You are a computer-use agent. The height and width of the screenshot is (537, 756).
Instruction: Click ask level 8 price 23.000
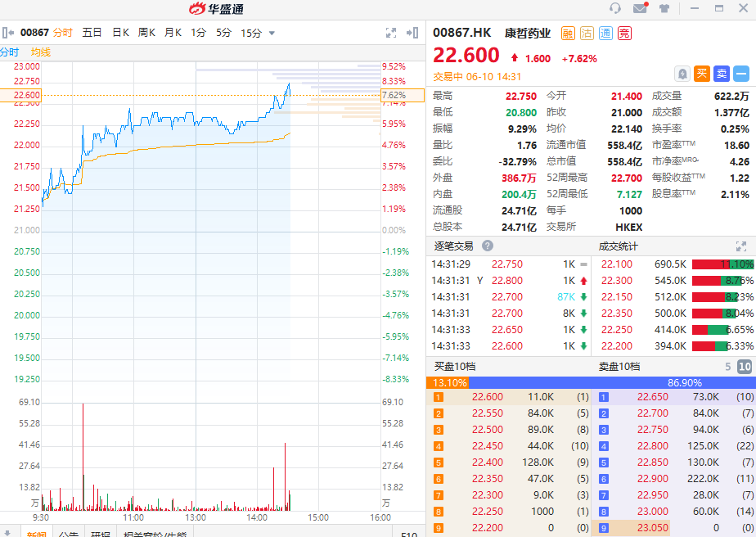pyautogui.click(x=653, y=512)
